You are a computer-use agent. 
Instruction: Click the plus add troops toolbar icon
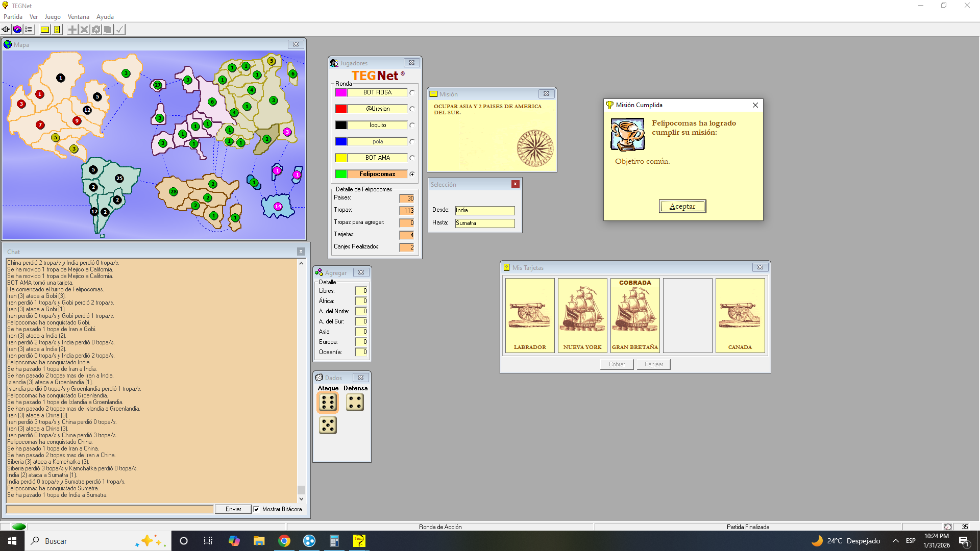pos(72,30)
